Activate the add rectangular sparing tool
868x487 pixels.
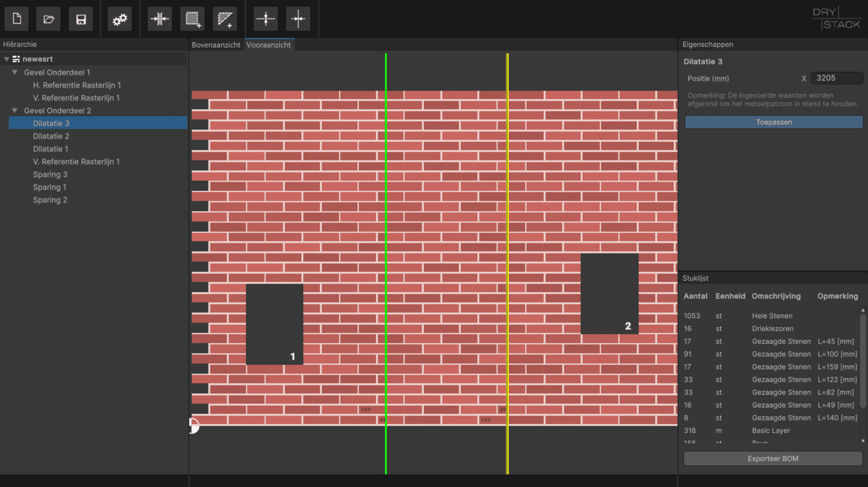[193, 19]
